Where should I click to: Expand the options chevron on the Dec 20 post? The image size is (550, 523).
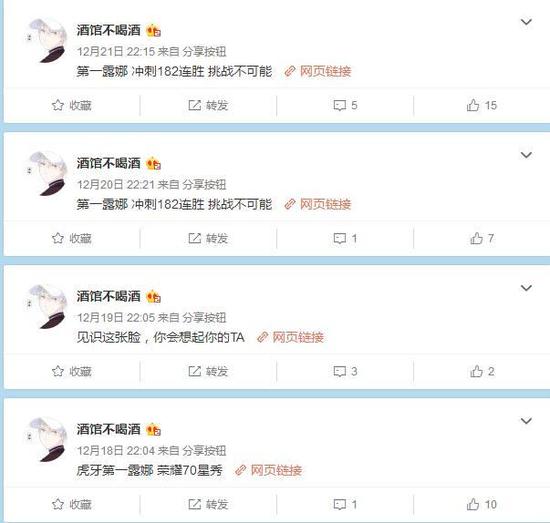coord(526,155)
